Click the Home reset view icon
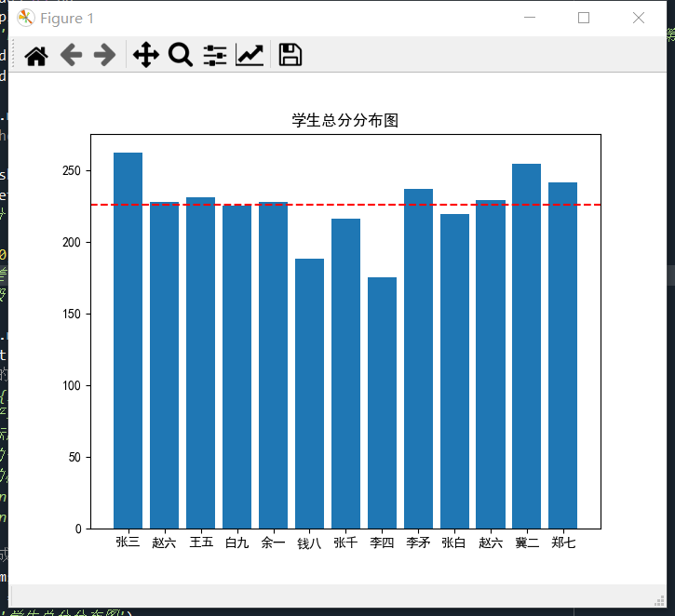 pos(36,56)
